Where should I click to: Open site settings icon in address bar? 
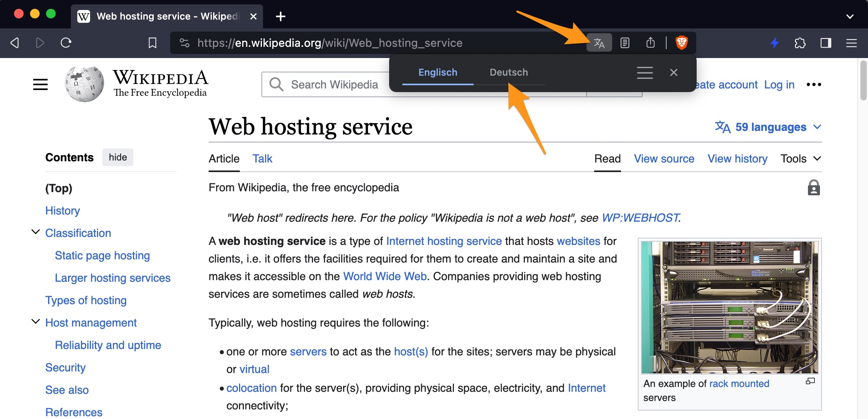[185, 43]
